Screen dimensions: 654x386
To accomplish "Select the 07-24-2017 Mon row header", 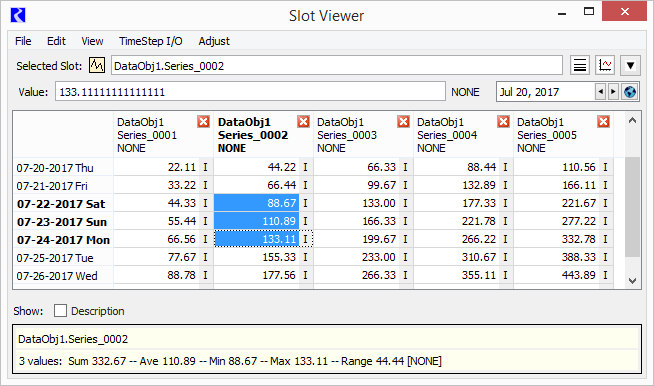I will click(63, 239).
